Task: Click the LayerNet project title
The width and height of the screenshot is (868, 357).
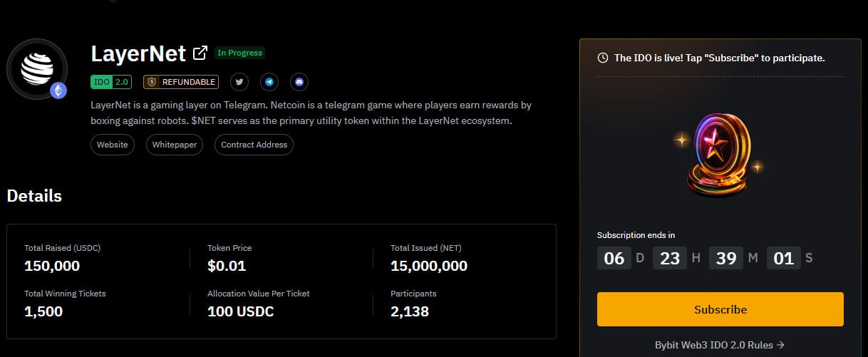Action: click(x=138, y=53)
